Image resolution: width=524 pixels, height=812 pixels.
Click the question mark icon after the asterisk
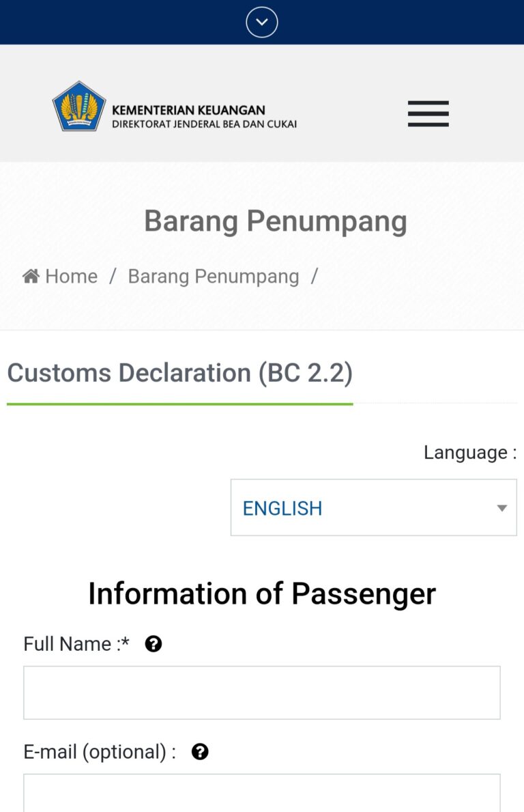(x=153, y=643)
